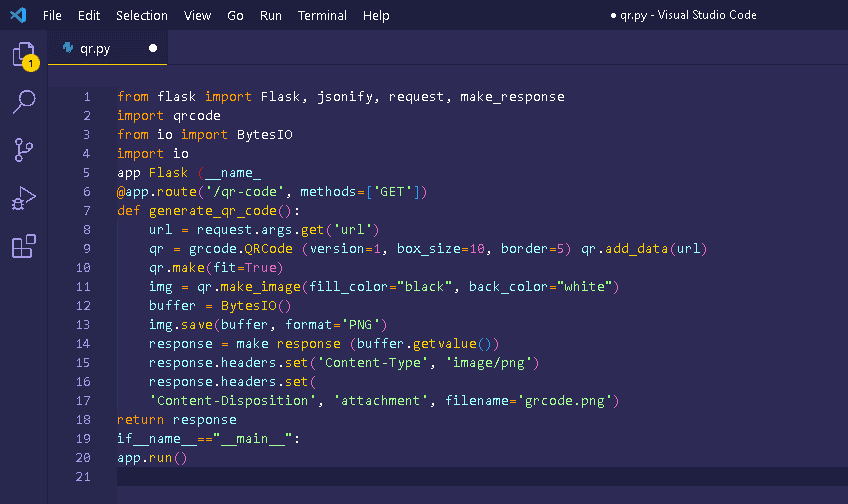848x504 pixels.
Task: Click line number 7 in the gutter
Action: tap(87, 211)
